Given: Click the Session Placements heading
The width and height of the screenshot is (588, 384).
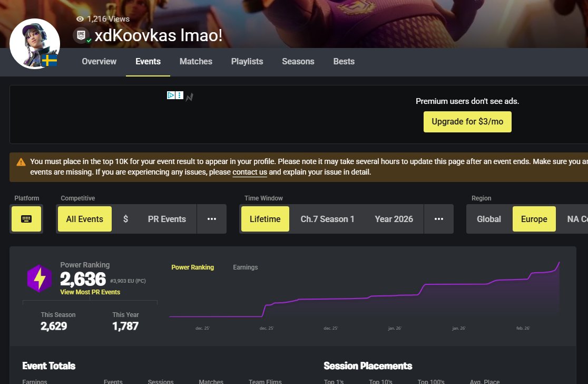Looking at the screenshot, I should [x=368, y=366].
